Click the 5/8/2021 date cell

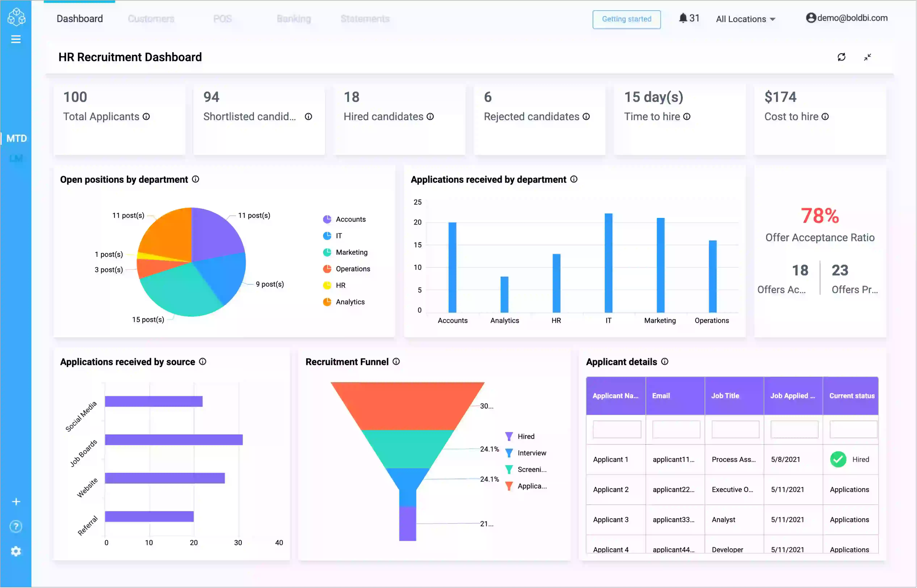click(794, 460)
